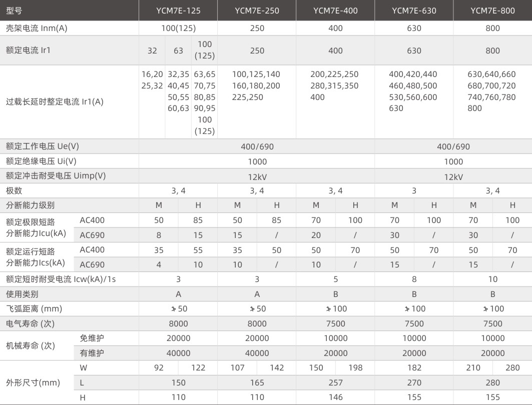Click category A under YCM7E-125
The width and height of the screenshot is (532, 405).
tap(178, 294)
